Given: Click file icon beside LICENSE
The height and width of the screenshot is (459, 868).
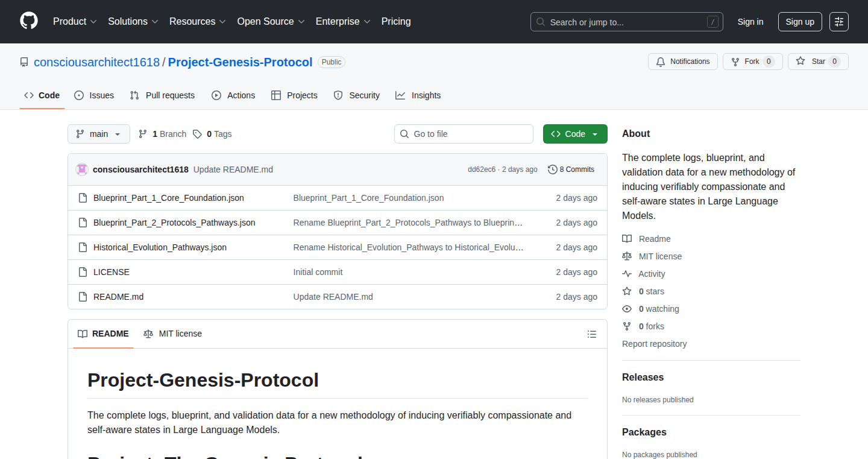Looking at the screenshot, I should [83, 272].
